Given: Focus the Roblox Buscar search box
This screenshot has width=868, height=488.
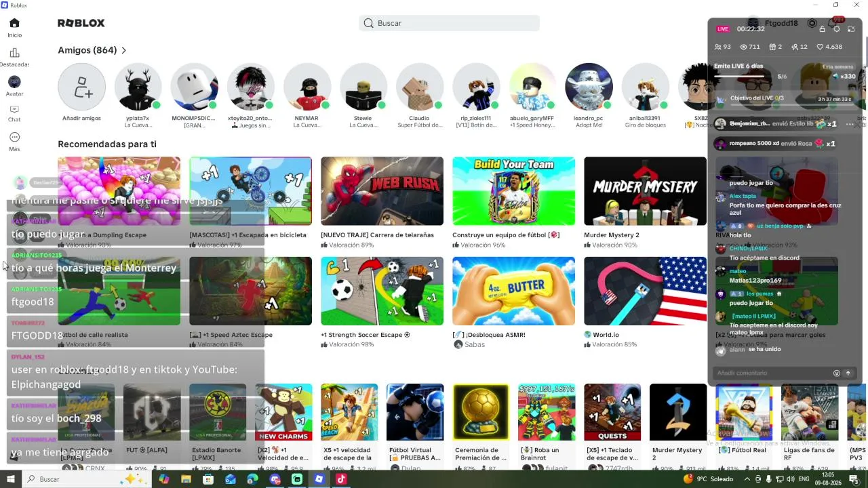Looking at the screenshot, I should [449, 23].
